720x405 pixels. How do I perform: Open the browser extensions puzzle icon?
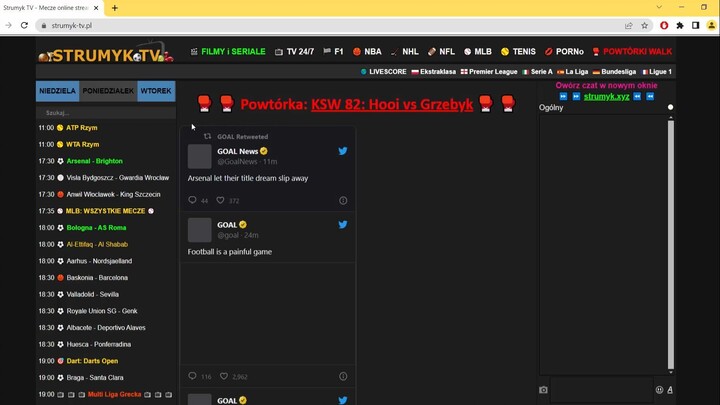[680, 25]
